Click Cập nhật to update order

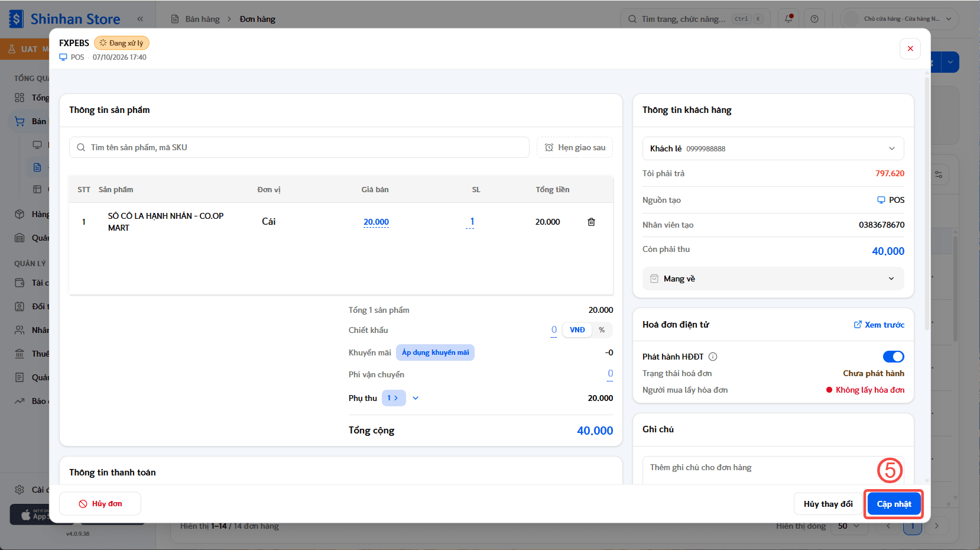(x=894, y=504)
